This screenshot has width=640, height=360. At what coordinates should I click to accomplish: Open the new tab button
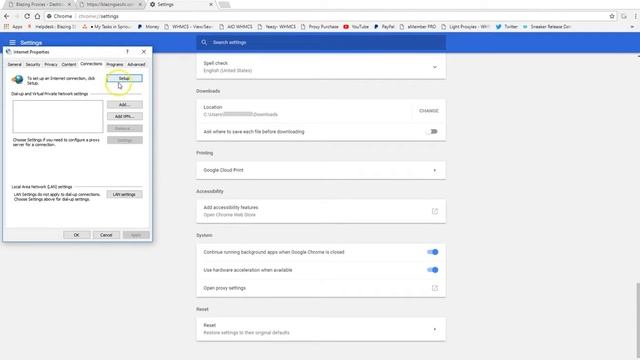(x=224, y=4)
